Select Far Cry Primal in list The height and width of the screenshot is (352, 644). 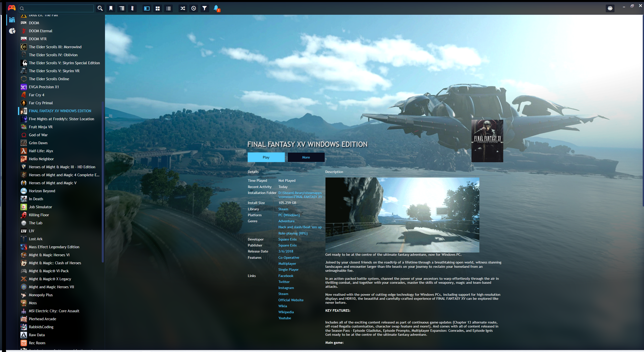pyautogui.click(x=61, y=103)
